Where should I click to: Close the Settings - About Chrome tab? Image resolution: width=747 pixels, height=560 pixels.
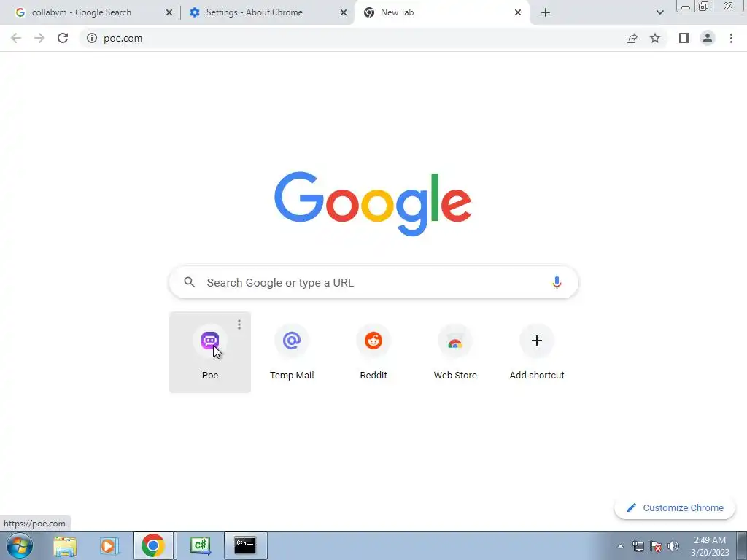[344, 13]
